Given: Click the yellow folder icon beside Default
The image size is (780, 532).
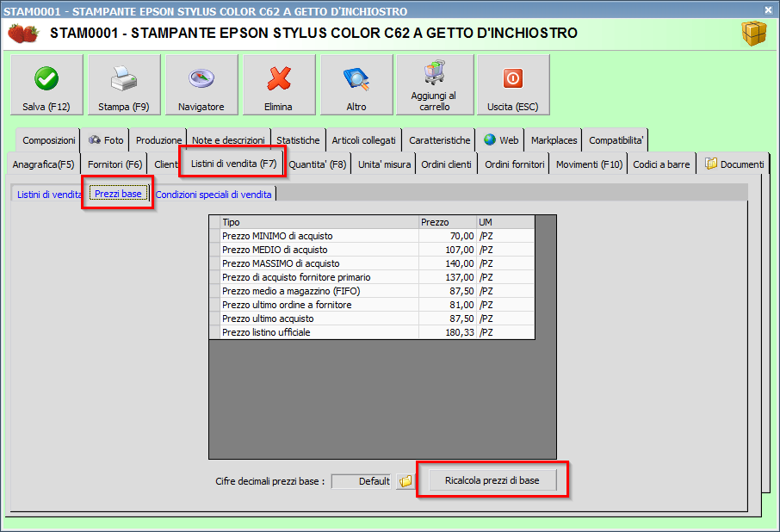Looking at the screenshot, I should coord(405,481).
